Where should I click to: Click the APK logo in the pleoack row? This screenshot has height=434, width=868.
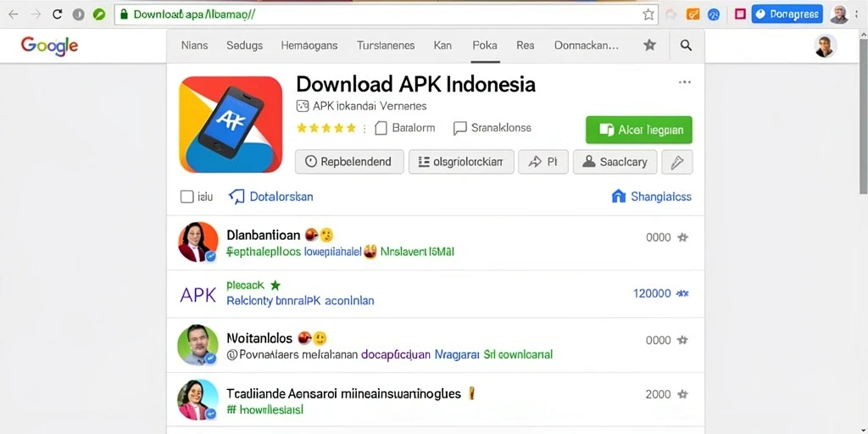pos(198,295)
